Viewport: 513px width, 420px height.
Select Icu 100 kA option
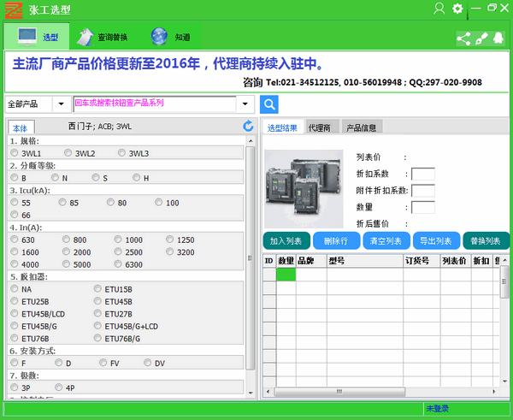click(x=159, y=203)
